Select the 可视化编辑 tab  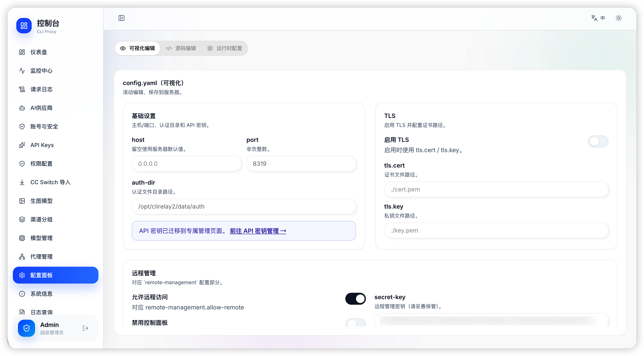click(x=138, y=48)
